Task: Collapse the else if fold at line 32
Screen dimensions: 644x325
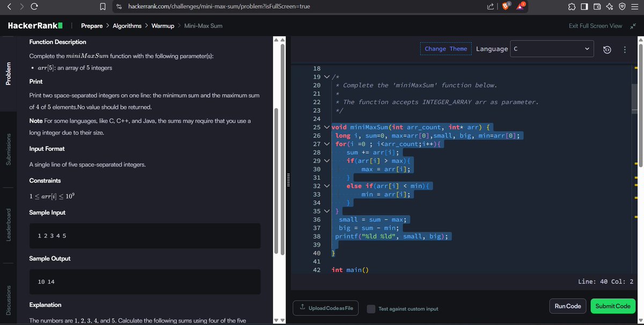Action: pyautogui.click(x=327, y=186)
